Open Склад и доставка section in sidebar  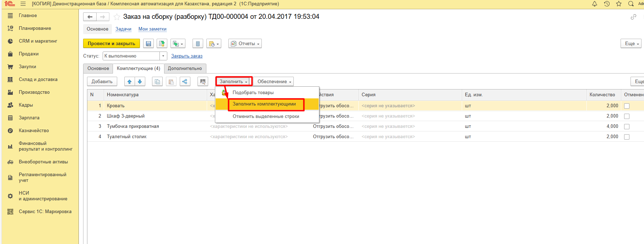[x=38, y=80]
